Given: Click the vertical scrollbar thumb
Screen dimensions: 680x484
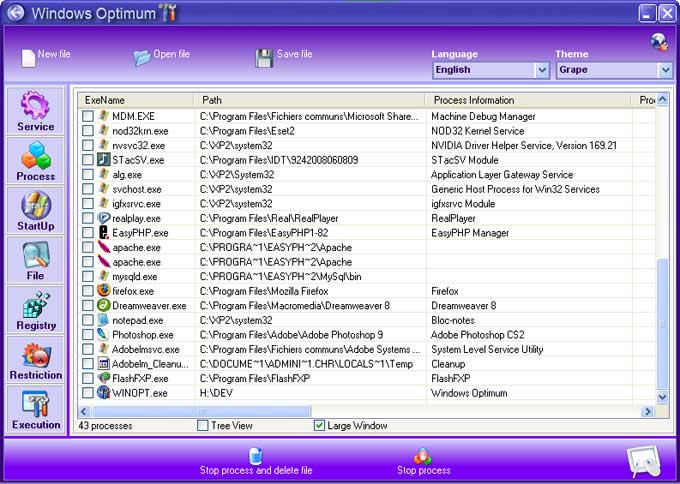Looking at the screenshot, I should (662, 323).
